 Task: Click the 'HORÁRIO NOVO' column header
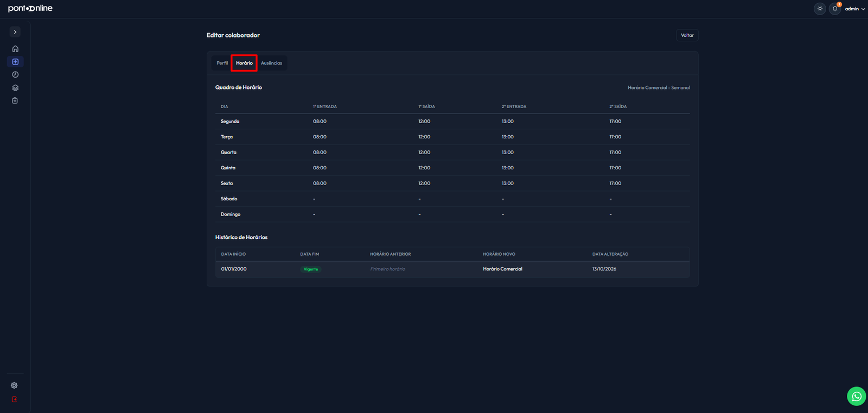[499, 254]
